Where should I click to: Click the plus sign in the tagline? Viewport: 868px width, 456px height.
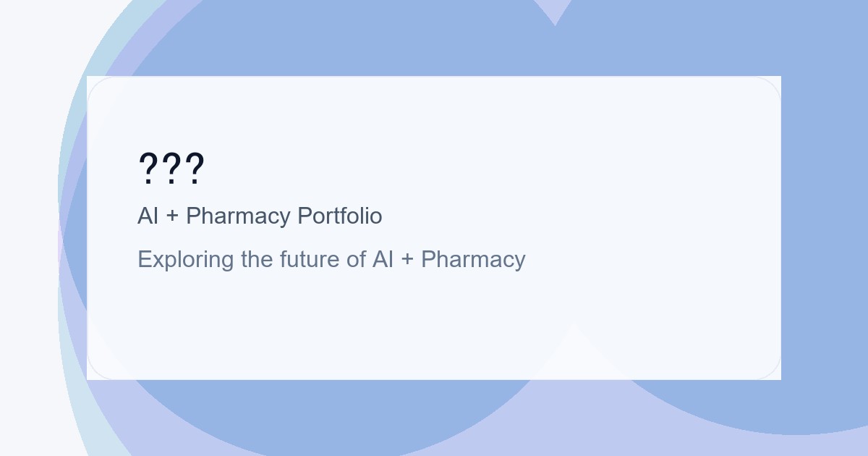[407, 259]
